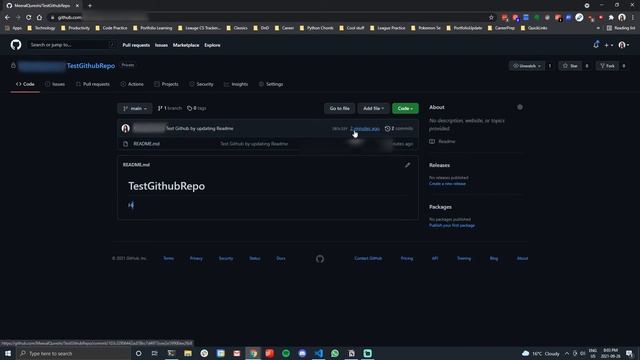Screen dimensions: 640x360
Task: Click the commit author avatar
Action: (x=125, y=128)
